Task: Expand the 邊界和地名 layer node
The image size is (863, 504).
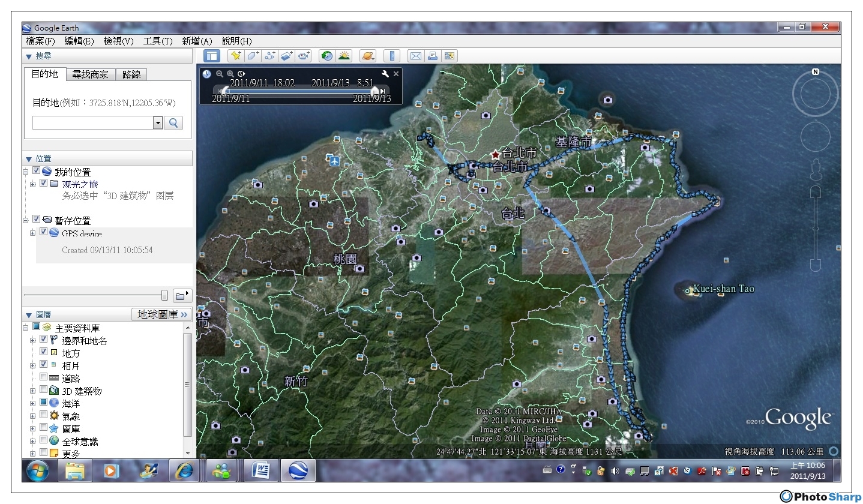Action: 33,340
